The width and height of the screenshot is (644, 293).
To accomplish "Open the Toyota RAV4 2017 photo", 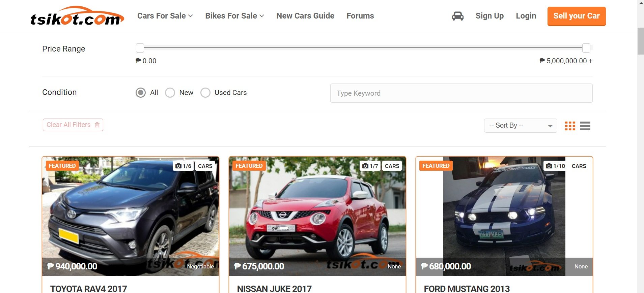I will tap(131, 216).
